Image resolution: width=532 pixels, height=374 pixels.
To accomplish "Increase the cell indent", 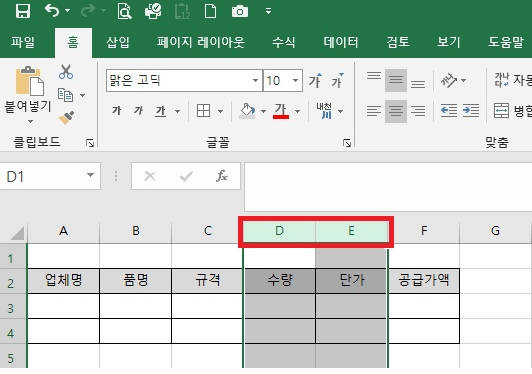I will pyautogui.click(x=471, y=111).
